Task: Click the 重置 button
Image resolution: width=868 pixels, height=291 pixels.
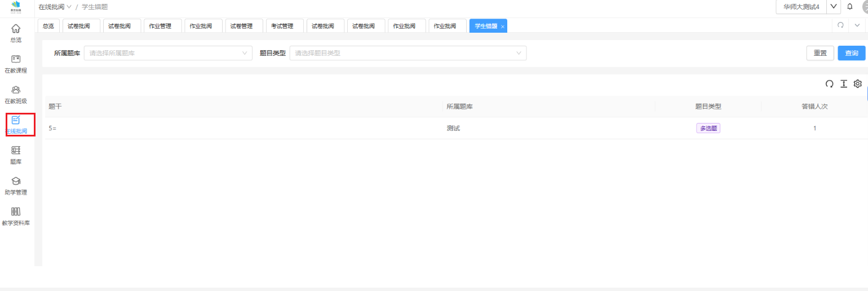Action: (x=820, y=53)
